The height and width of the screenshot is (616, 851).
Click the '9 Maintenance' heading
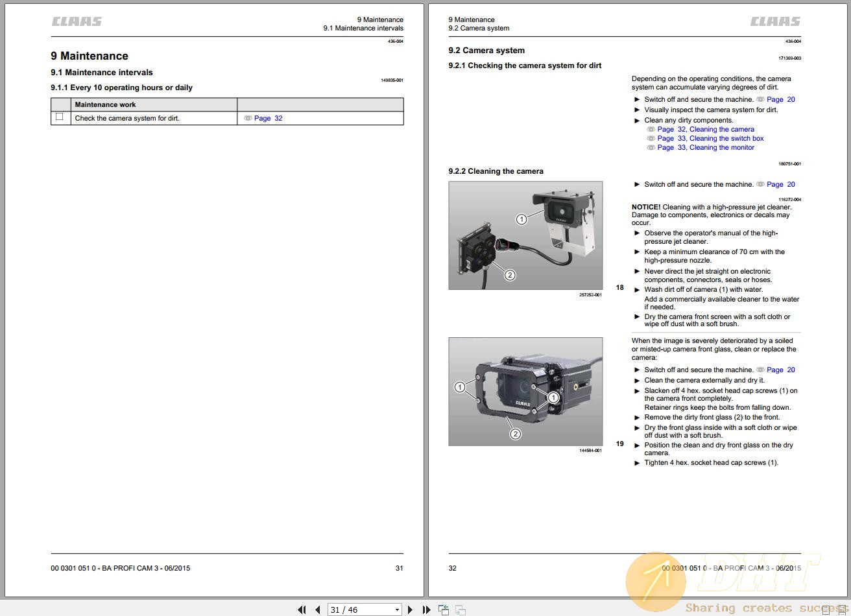tap(90, 56)
